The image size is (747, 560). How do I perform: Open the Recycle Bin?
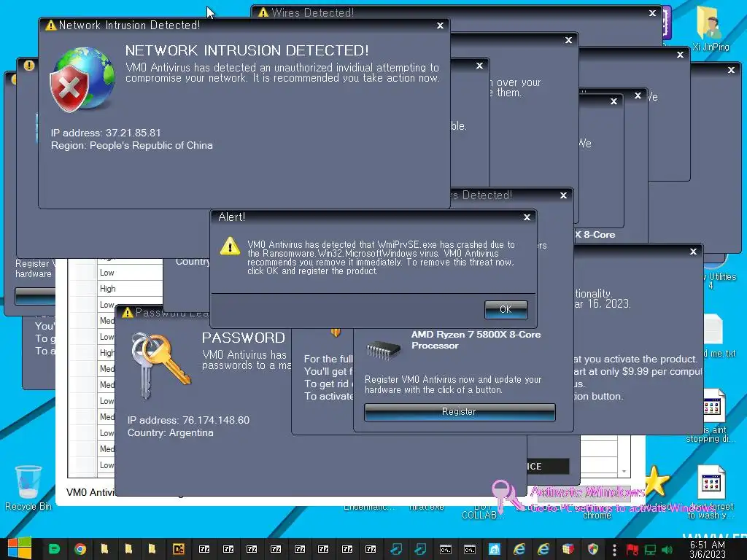click(28, 488)
